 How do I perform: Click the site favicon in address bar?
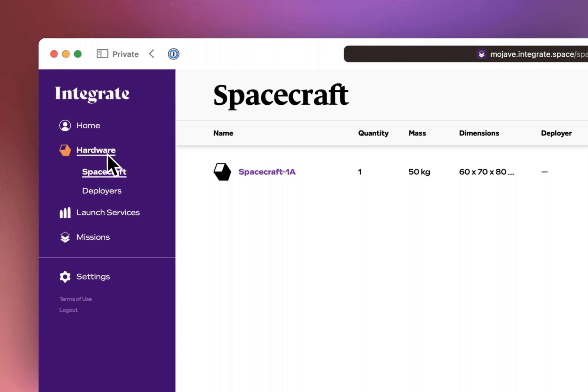pos(481,54)
